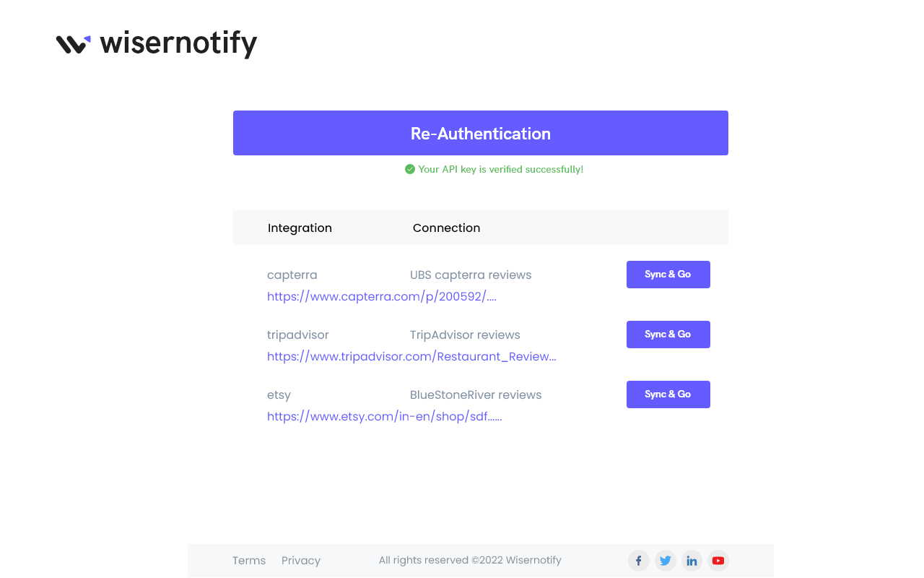Open the Privacy page
This screenshot has height=578, width=924.
300,560
